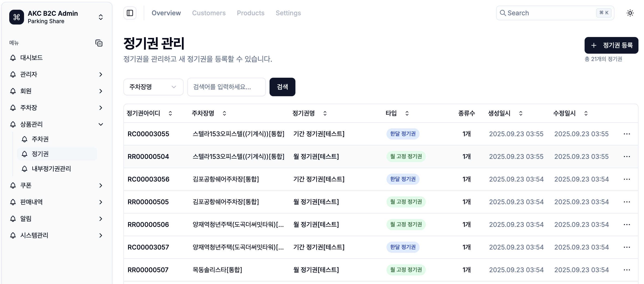Toggle sort on the 정기권아이디 column
This screenshot has height=284, width=644.
(170, 113)
